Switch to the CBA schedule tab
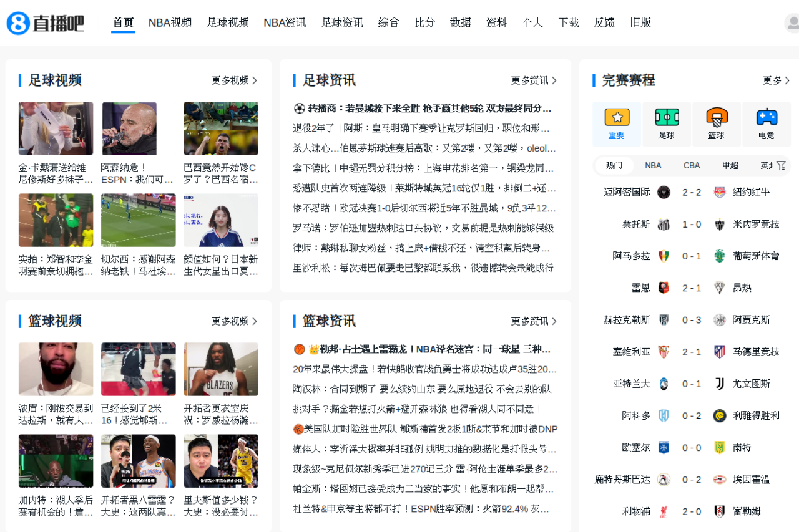This screenshot has height=532, width=799. pos(692,165)
